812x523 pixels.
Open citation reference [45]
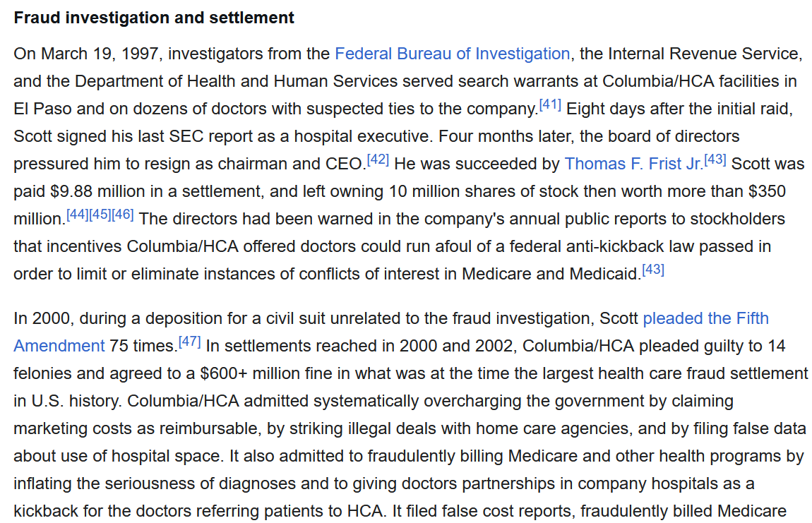pyautogui.click(x=100, y=215)
